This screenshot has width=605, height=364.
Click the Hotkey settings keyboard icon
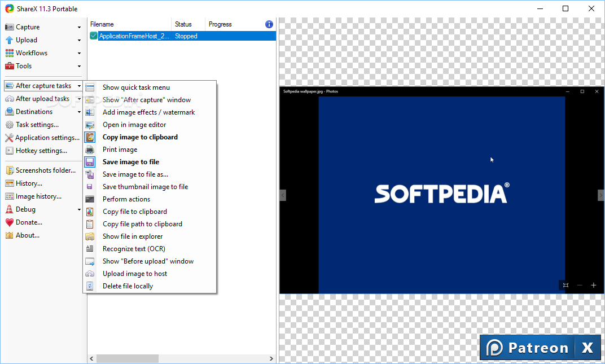[x=9, y=151]
